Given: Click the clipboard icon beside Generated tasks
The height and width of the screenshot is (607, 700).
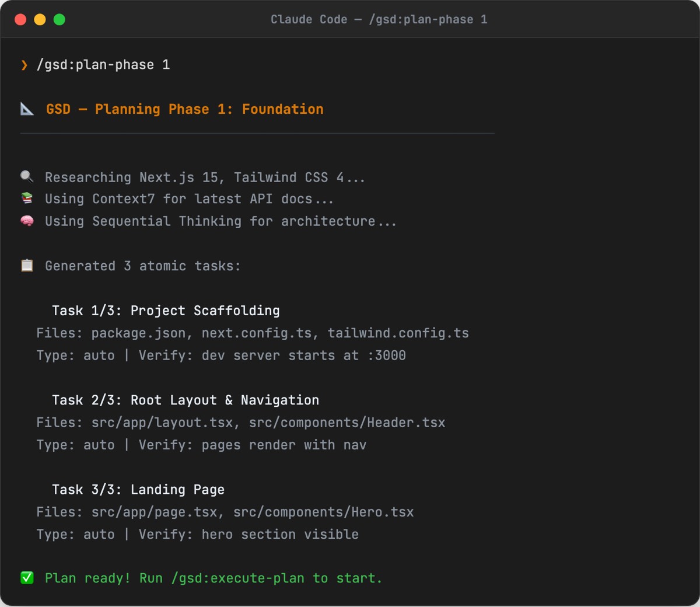Looking at the screenshot, I should (27, 265).
